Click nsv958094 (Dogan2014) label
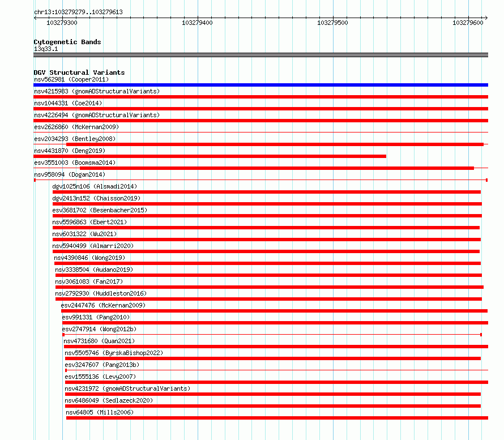 tap(70, 174)
